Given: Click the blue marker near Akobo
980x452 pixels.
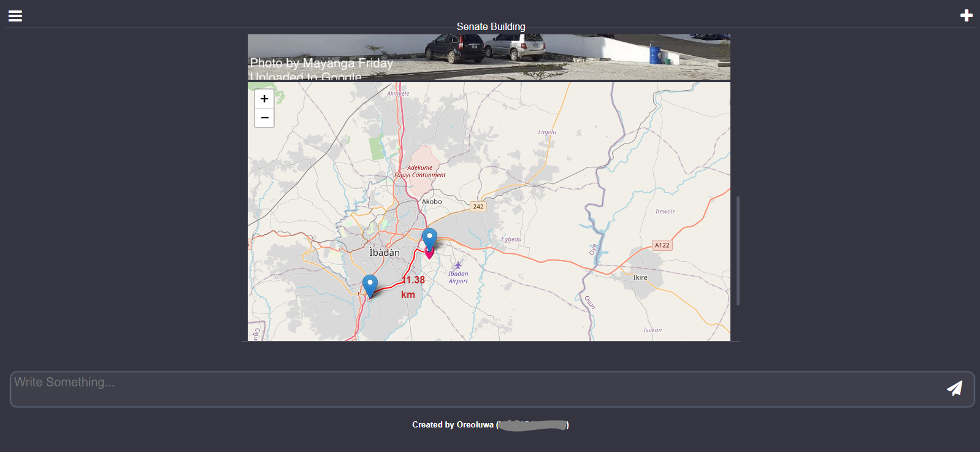Looking at the screenshot, I should (x=429, y=238).
